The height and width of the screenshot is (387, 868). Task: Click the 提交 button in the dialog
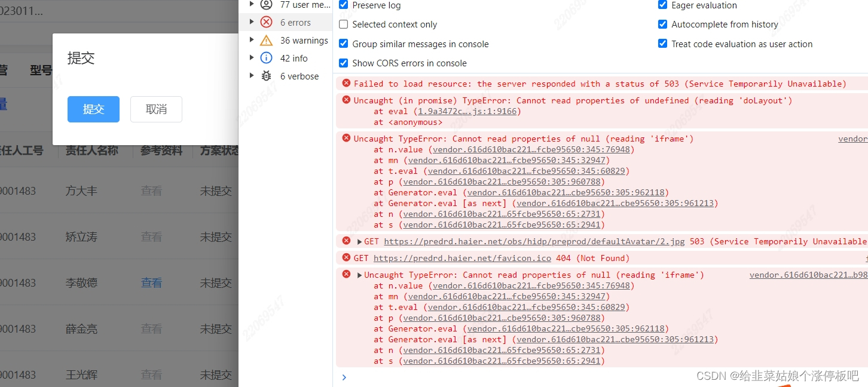click(93, 109)
